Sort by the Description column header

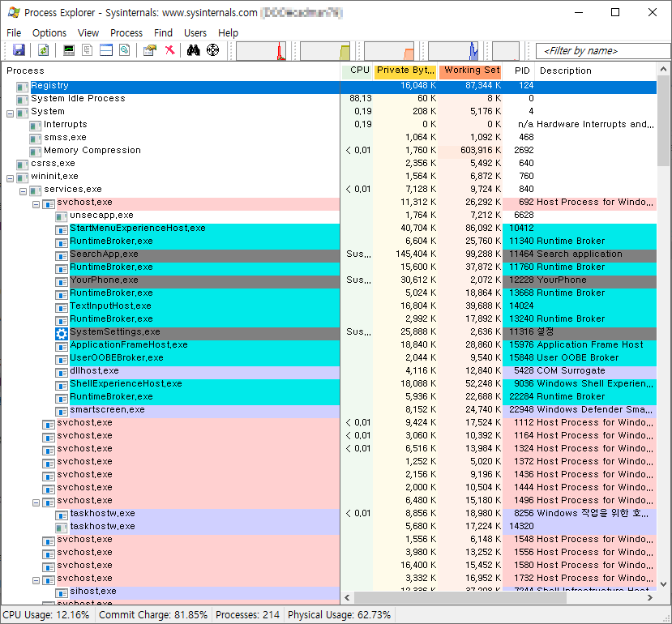596,71
